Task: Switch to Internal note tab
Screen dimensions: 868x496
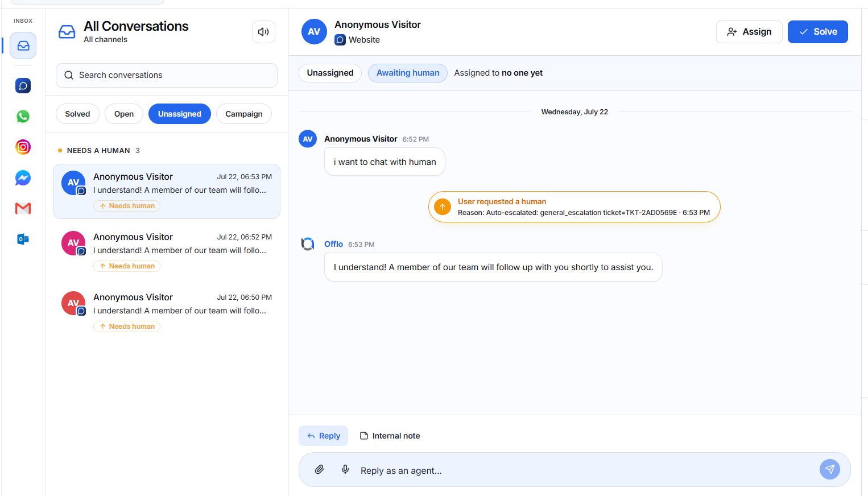Action: tap(390, 436)
